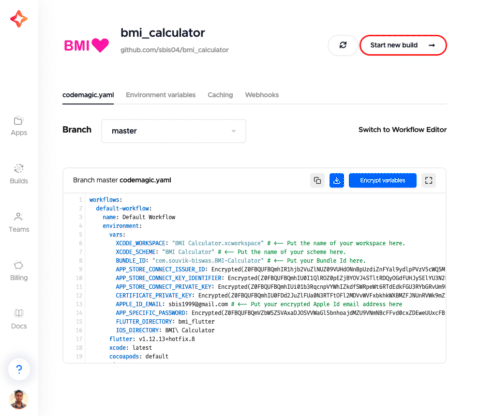Go to Builds in sidebar

(19, 174)
